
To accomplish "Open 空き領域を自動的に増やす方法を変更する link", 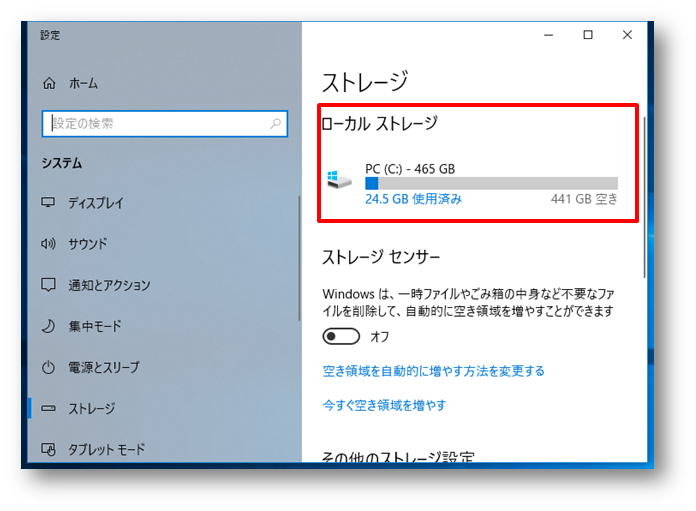I will click(433, 371).
